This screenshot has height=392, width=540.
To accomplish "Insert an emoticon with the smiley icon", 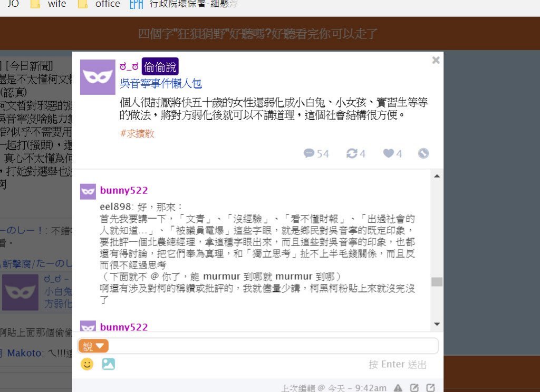I will [87, 364].
